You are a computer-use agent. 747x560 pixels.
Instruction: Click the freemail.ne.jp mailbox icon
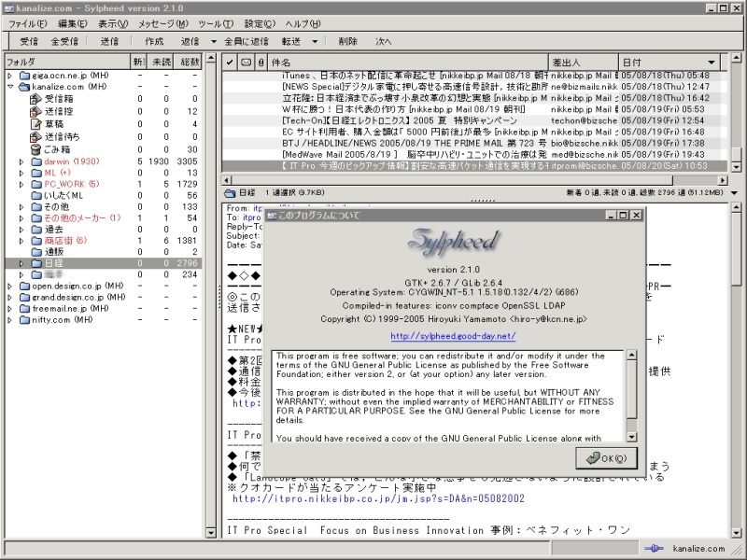tap(25, 309)
